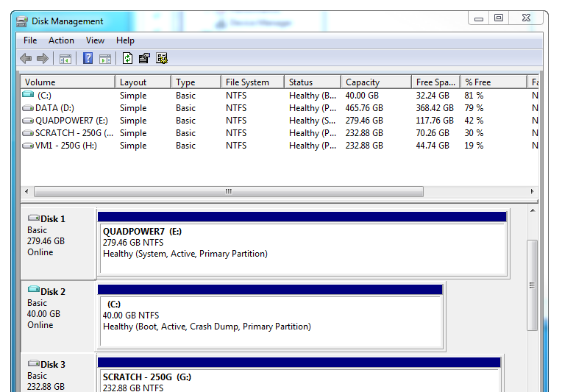Click the 117.76 GB free space cell
Screen dimensions: 562x392
(435, 121)
